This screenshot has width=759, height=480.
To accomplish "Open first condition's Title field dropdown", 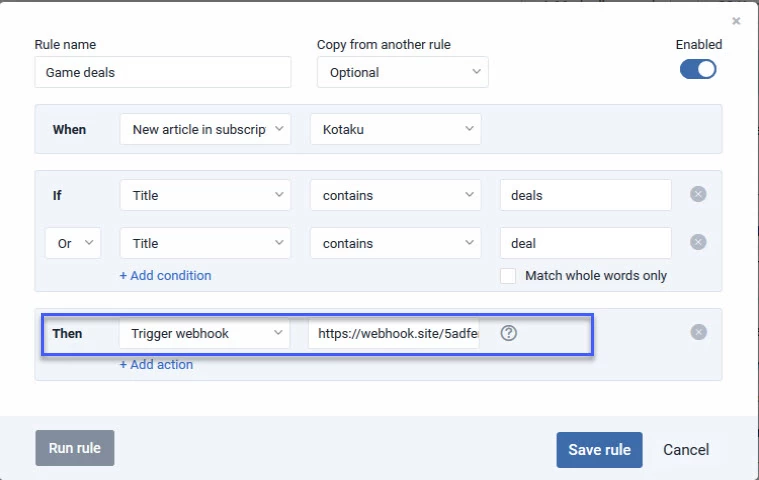I will click(x=205, y=195).
